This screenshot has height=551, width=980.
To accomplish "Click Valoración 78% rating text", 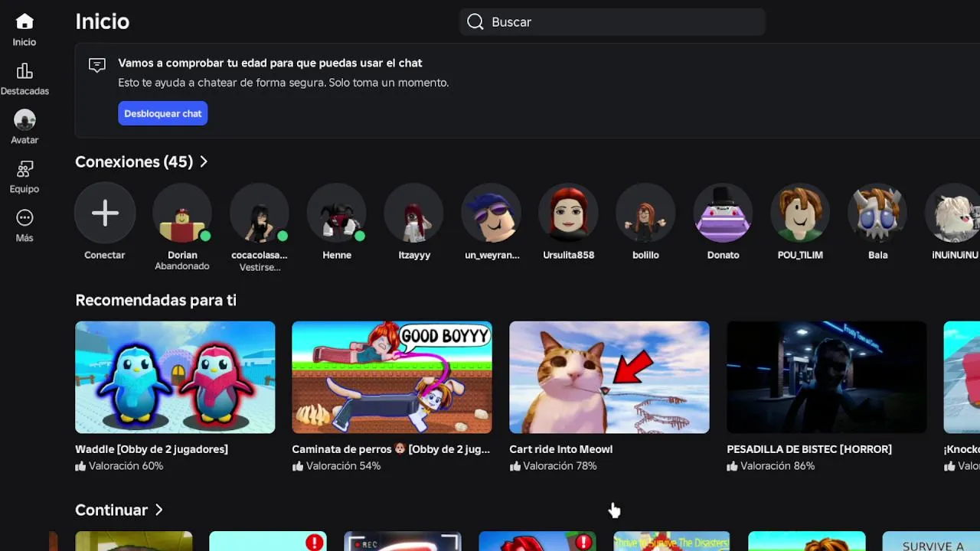I will (x=560, y=466).
